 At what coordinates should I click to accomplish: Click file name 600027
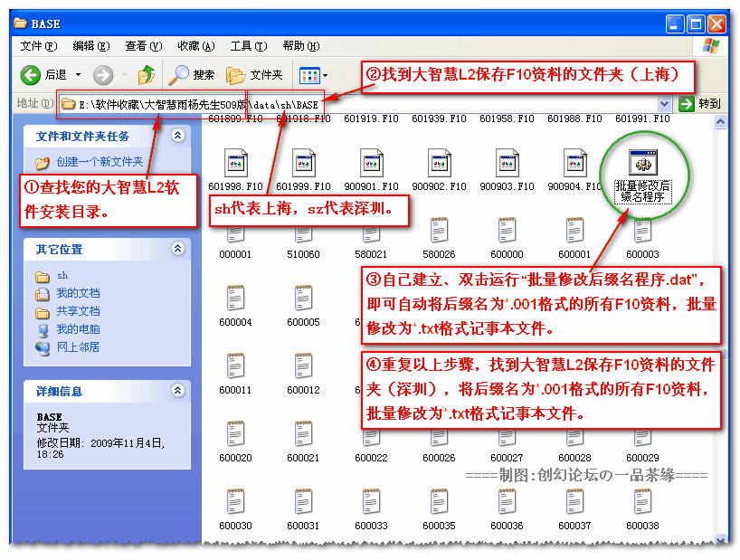[x=507, y=458]
